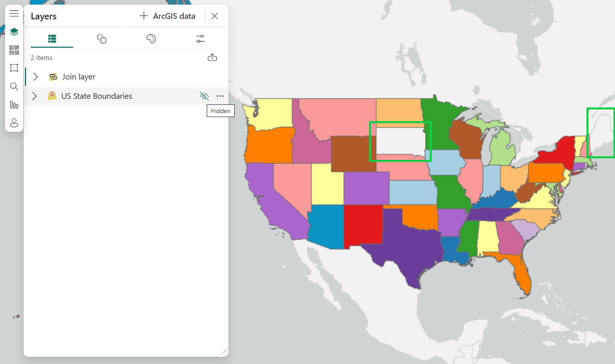Click the Join layer thumbnail icon
The height and width of the screenshot is (364, 615).
coord(53,76)
